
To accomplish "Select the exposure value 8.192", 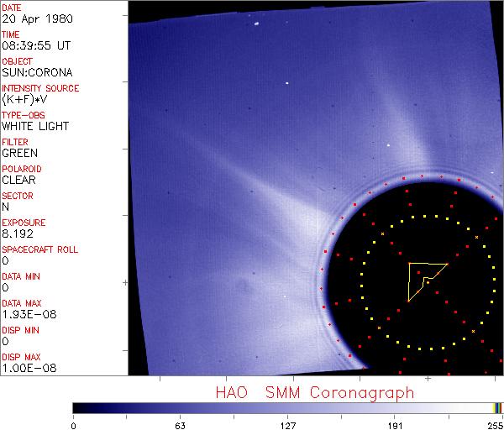I will pos(17,233).
